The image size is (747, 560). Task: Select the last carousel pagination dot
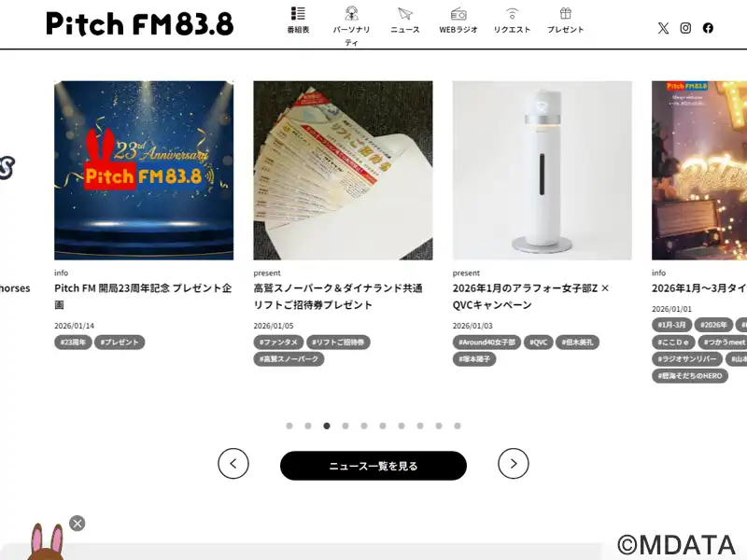click(458, 426)
